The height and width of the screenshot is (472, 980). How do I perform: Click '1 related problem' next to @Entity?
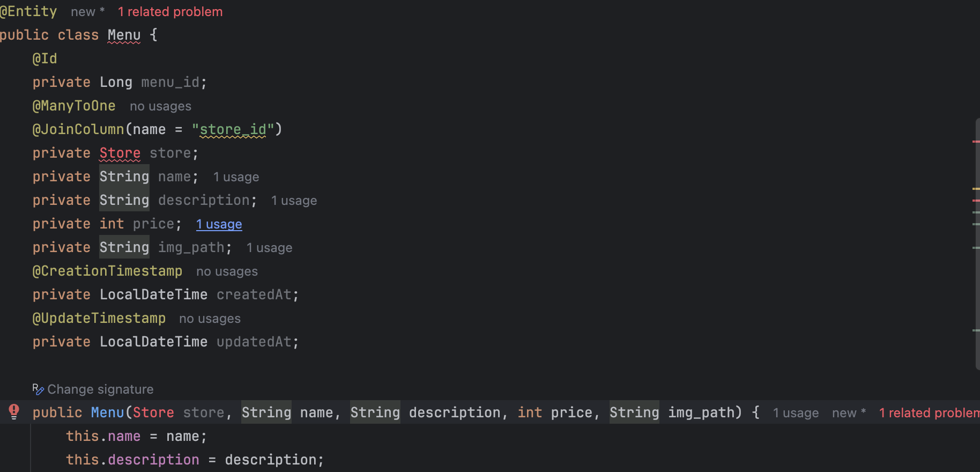pos(170,12)
